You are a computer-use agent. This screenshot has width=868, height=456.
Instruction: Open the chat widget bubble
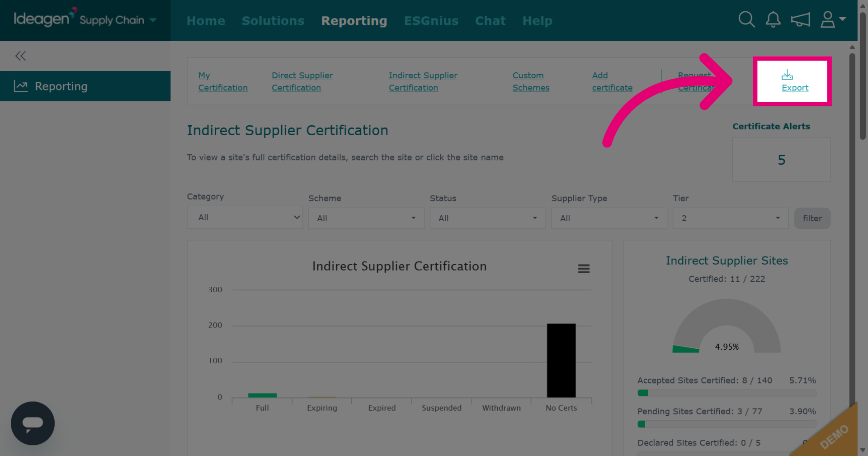[33, 423]
